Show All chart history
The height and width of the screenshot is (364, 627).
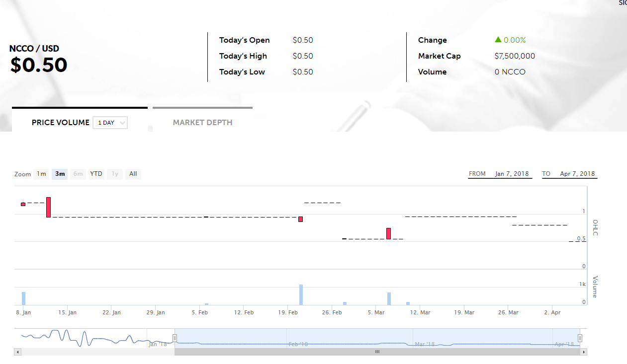[x=133, y=174]
